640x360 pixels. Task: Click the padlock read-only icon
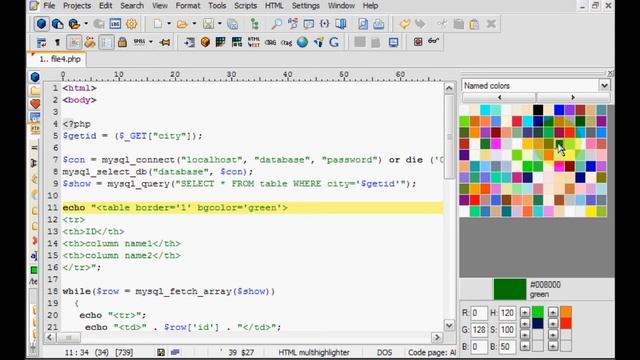122,42
